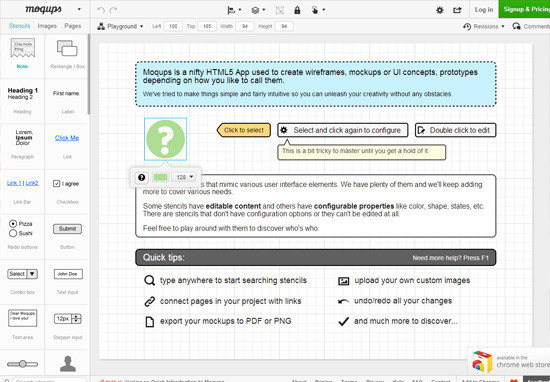The image size is (550, 382).
Task: Switch to the Images tab
Action: [x=47, y=26]
